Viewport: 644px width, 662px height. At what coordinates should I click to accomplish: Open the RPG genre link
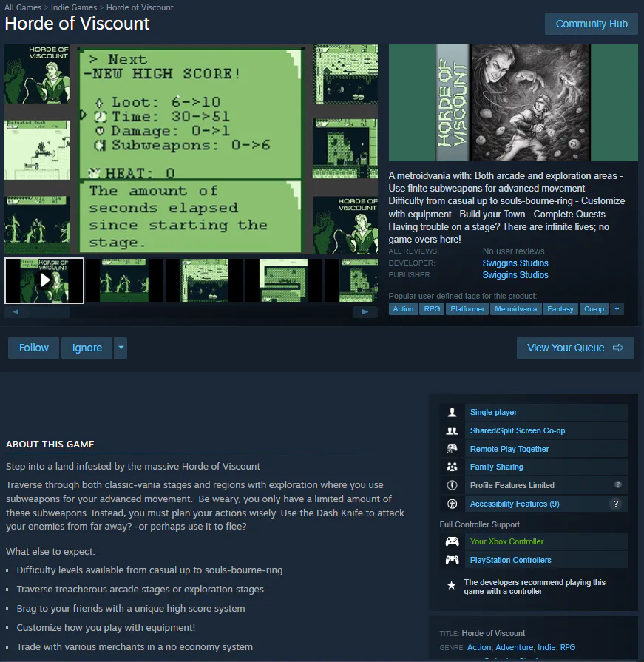click(568, 647)
